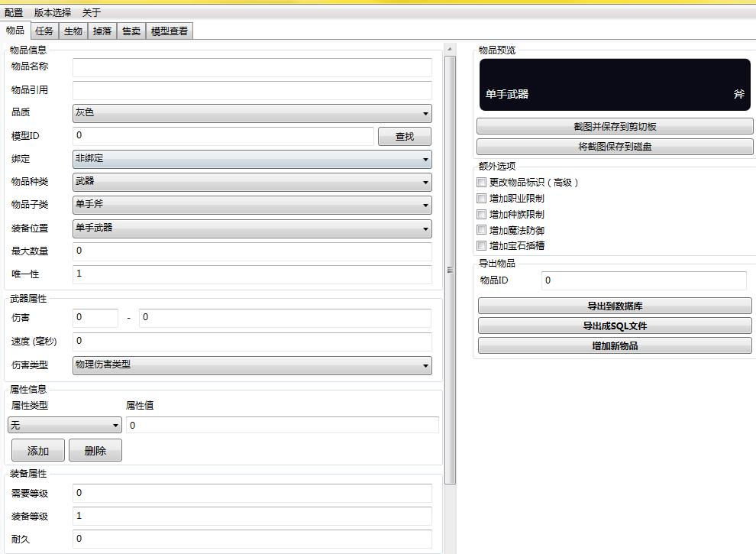
Task: Open the 配置 menu
Action: [14, 12]
